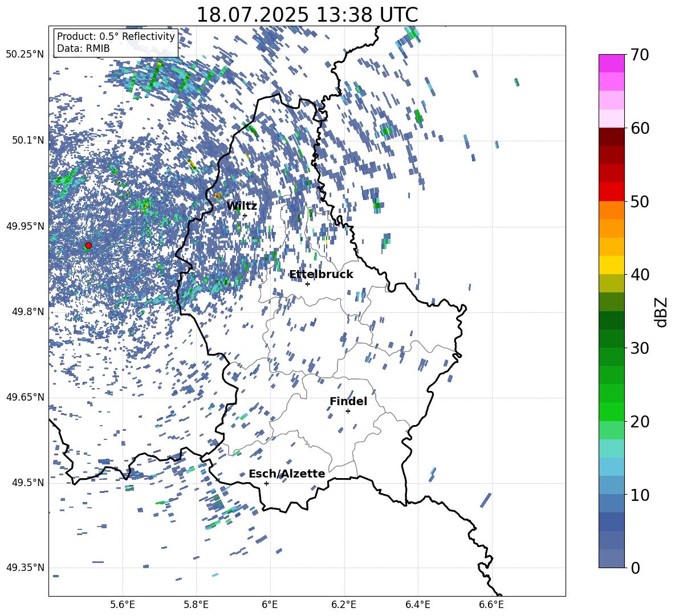Click the 6.2°E longitude label
675x616 pixels.
(344, 605)
